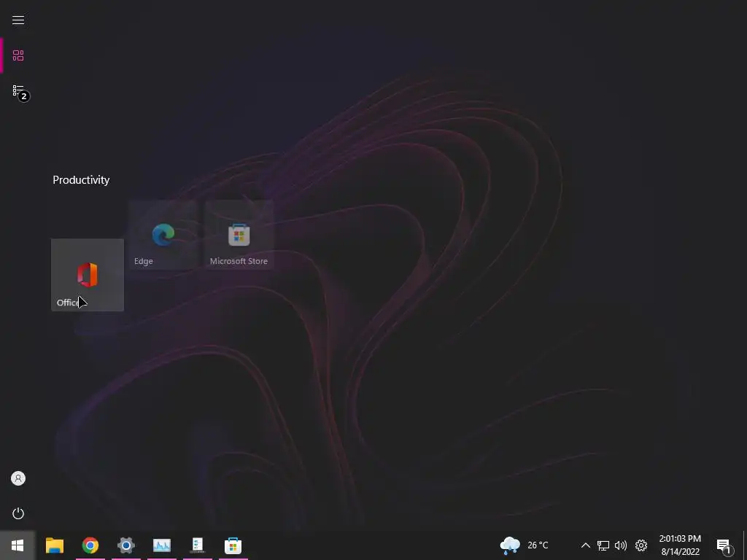Click the Windows Start button
The image size is (747, 560).
click(x=18, y=545)
